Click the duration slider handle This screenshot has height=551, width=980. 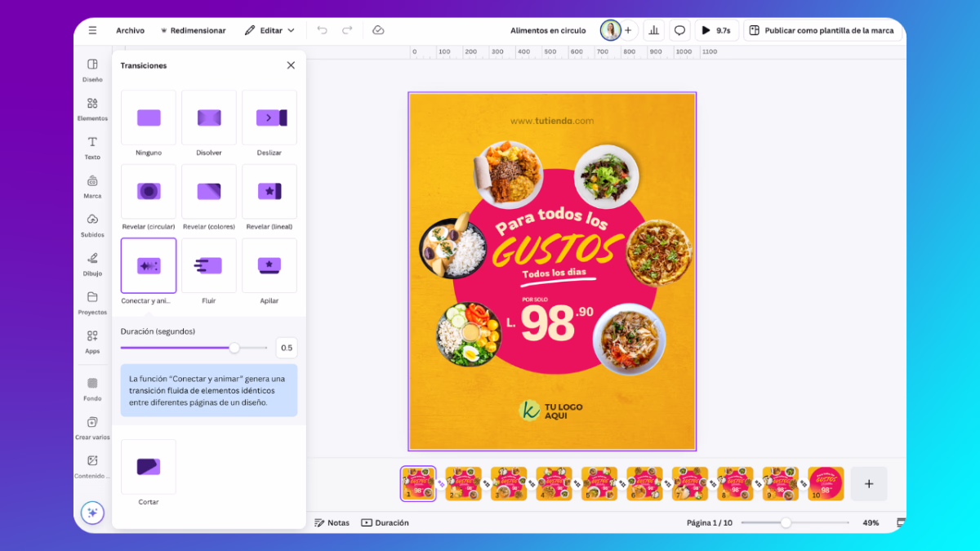coord(234,348)
